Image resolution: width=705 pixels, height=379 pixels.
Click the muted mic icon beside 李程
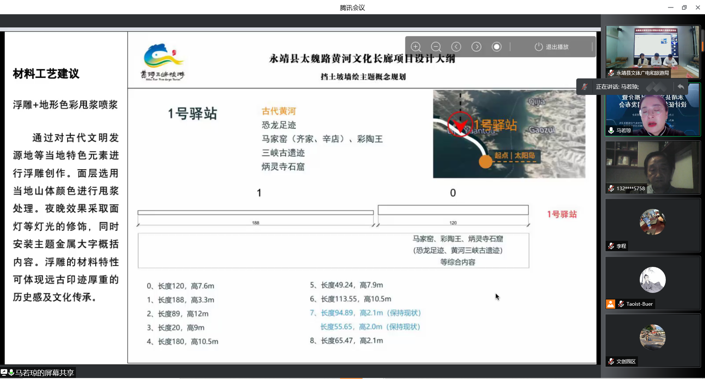611,246
